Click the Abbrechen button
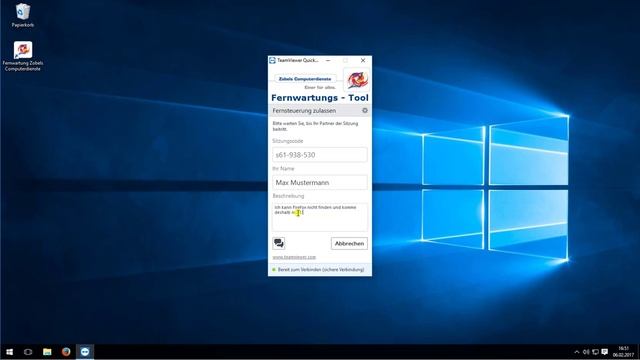 click(x=349, y=243)
